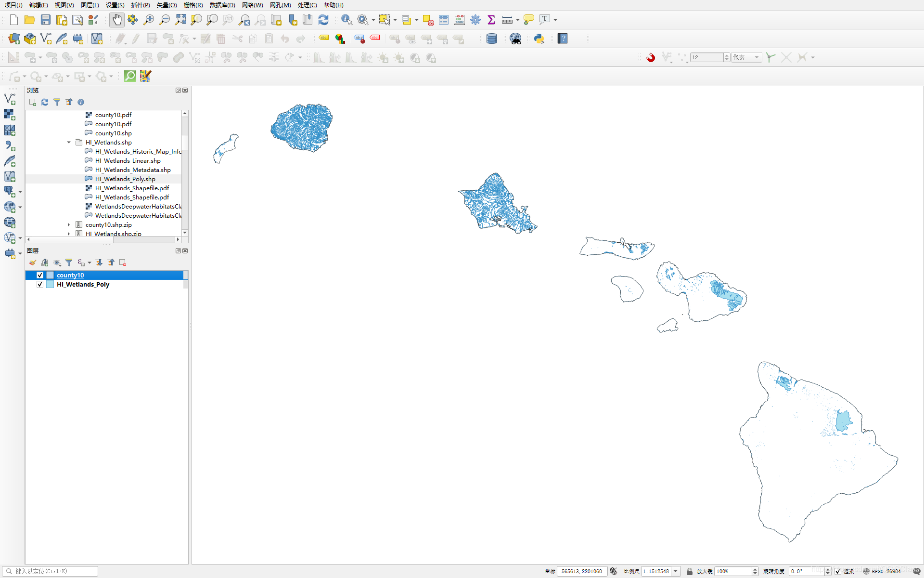Click the EPSG:26904 CRS button

pyautogui.click(x=882, y=571)
